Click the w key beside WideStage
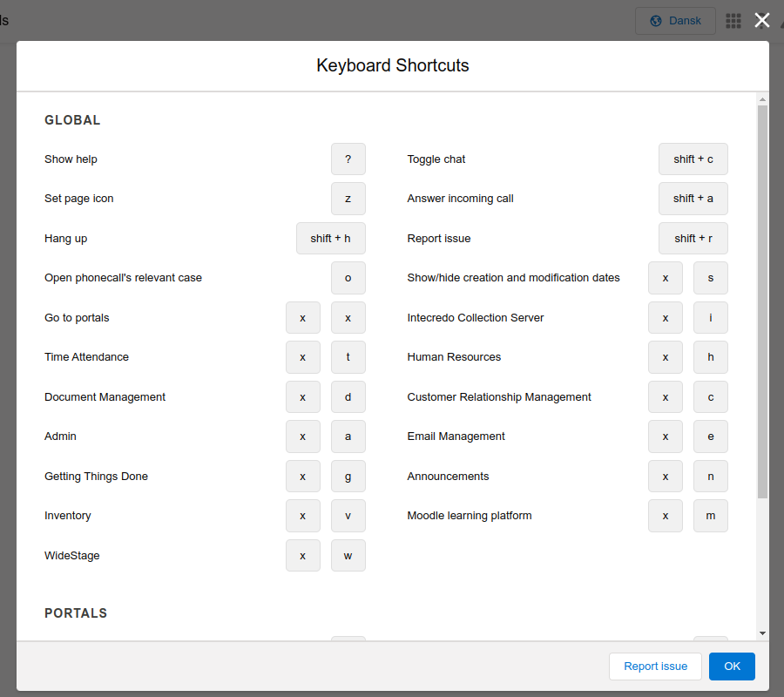This screenshot has height=697, width=784. pos(348,556)
